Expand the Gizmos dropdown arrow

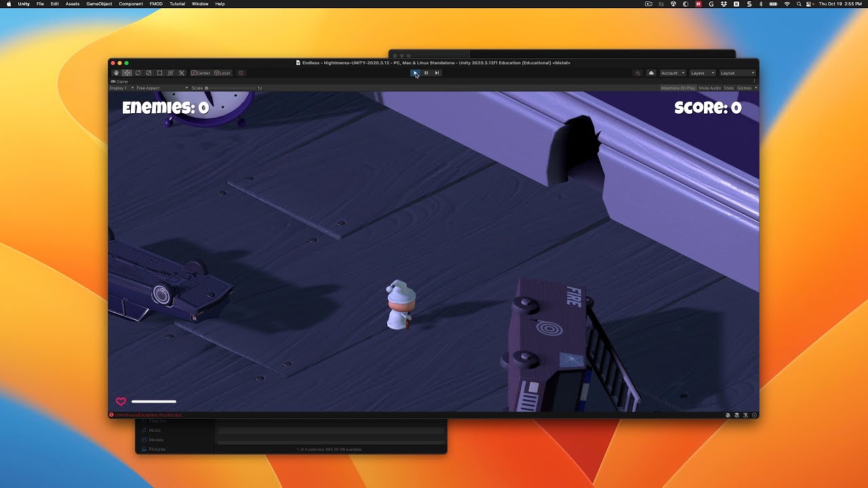point(755,88)
